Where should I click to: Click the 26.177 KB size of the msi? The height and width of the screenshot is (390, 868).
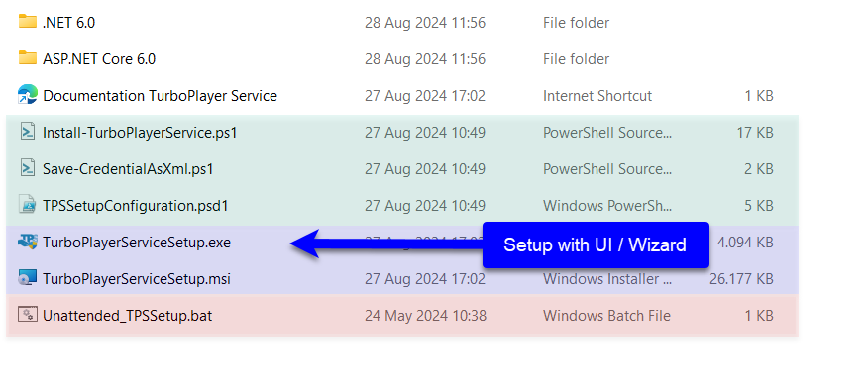(x=741, y=279)
